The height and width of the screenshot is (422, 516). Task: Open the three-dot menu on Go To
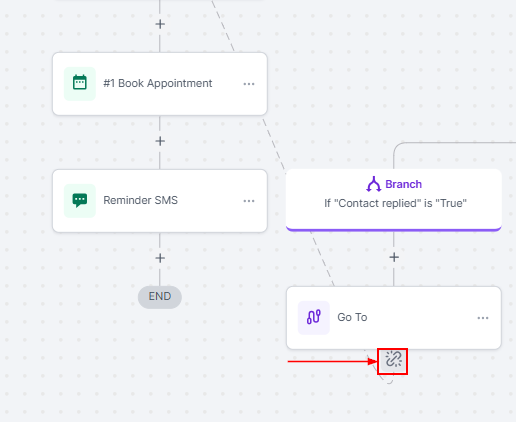click(483, 318)
